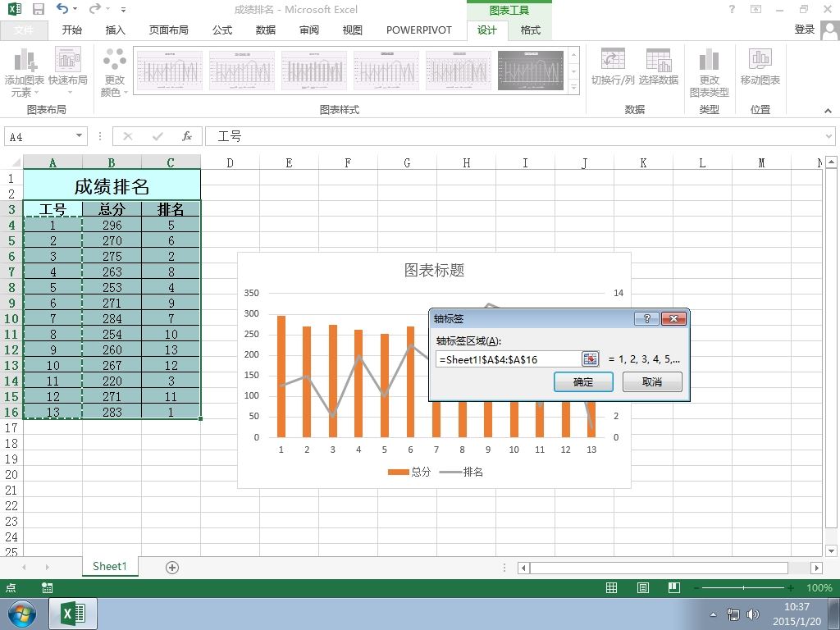Click the vertical scrollbar down arrow
Screen dimensions: 840x630
pyautogui.click(x=831, y=550)
